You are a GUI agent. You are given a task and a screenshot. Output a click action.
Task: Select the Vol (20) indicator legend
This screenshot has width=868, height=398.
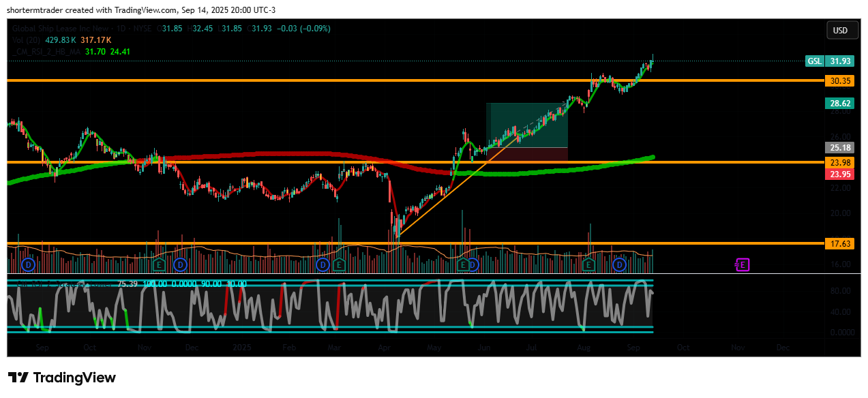[x=26, y=40]
